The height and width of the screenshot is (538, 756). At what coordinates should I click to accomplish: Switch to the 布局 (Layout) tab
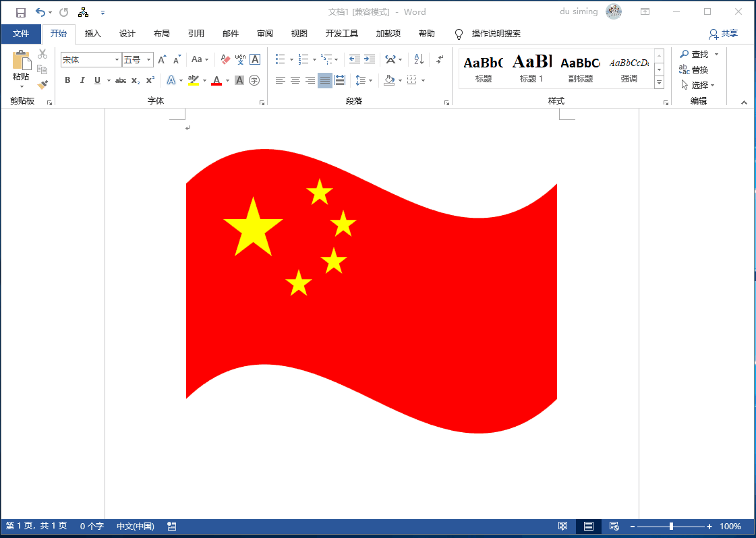pos(161,34)
